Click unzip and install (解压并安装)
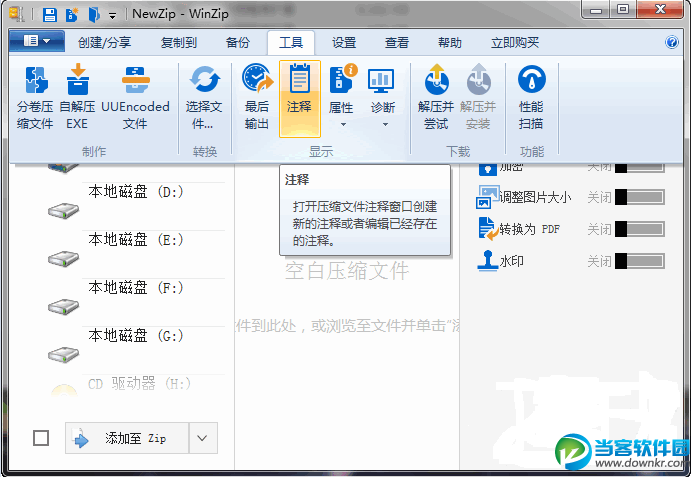Screen dimensions: 691x477 [x=478, y=97]
